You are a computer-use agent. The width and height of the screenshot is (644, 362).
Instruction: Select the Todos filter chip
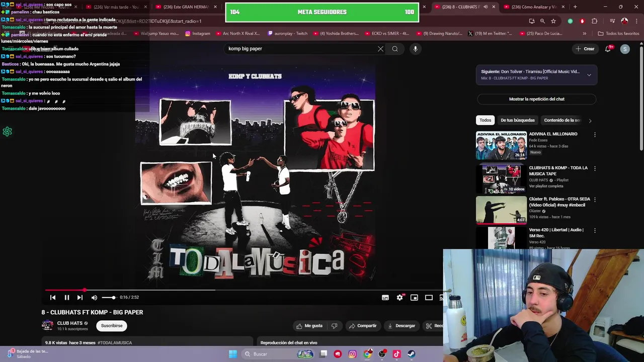click(x=485, y=120)
